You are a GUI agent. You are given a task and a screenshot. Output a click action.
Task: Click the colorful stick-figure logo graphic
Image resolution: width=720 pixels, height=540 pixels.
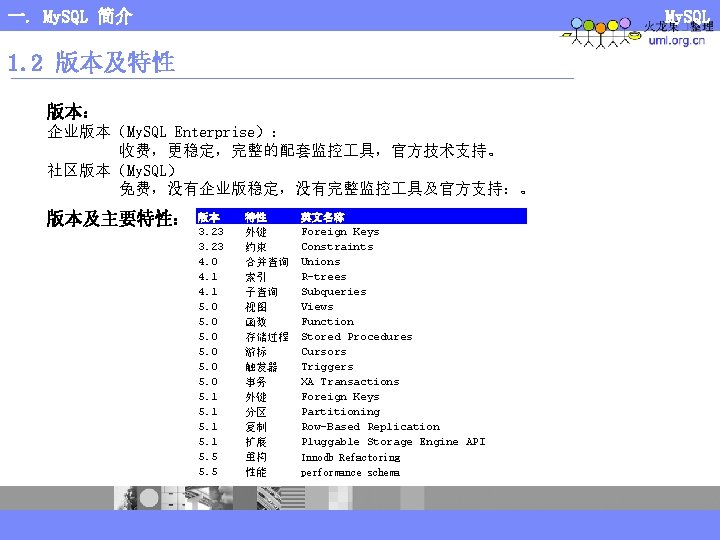click(x=601, y=33)
